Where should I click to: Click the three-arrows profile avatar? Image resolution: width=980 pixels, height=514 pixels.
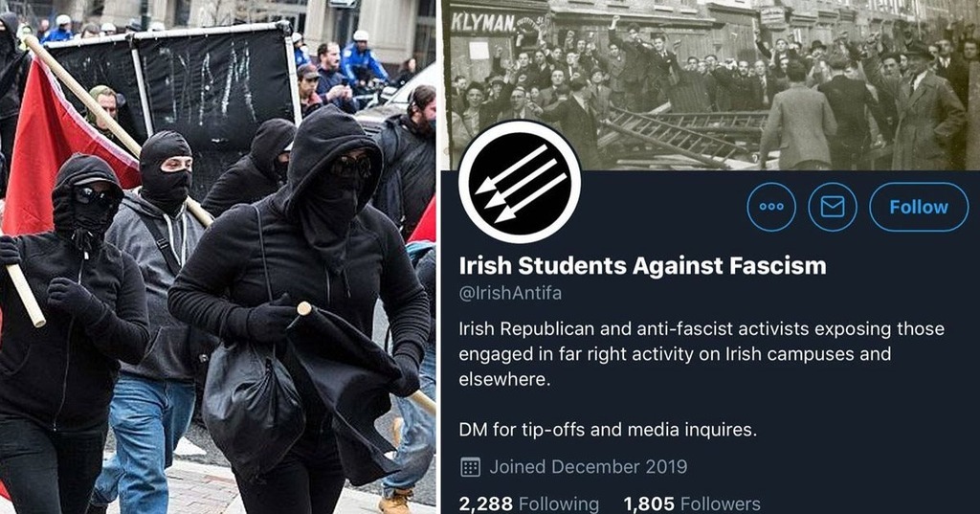(520, 182)
